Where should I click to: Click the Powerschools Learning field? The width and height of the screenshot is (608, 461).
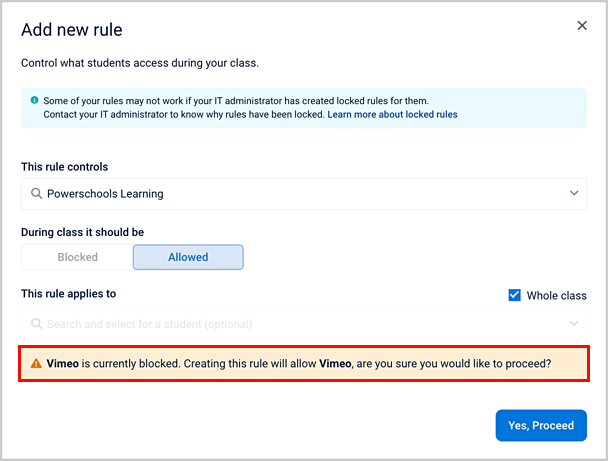[304, 193]
